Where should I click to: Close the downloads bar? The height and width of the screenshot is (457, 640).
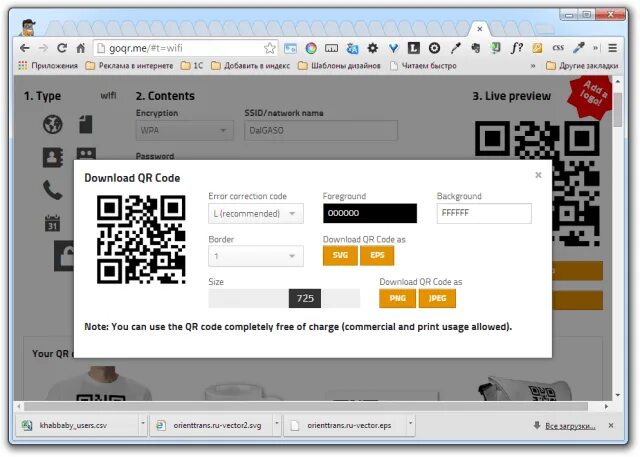pos(611,425)
